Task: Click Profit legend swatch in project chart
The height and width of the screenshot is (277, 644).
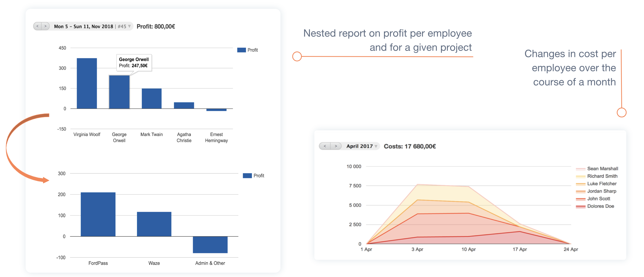Action: [247, 176]
